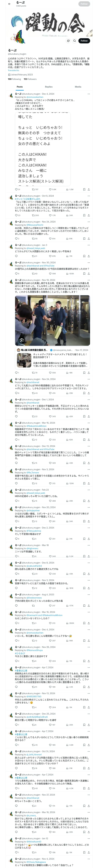Screen dimensions: 98x868
Task: Switch to the Replies tab
Action: click(49, 87)
